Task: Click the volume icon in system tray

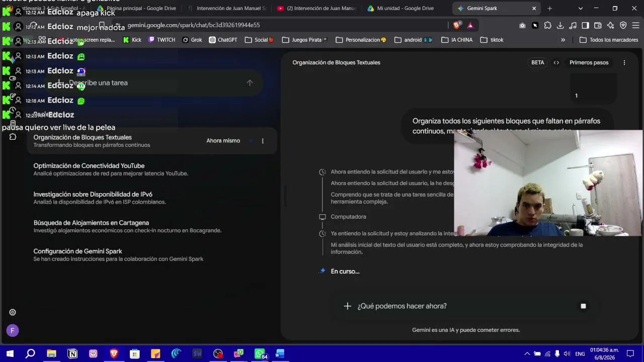Action: (x=567, y=354)
